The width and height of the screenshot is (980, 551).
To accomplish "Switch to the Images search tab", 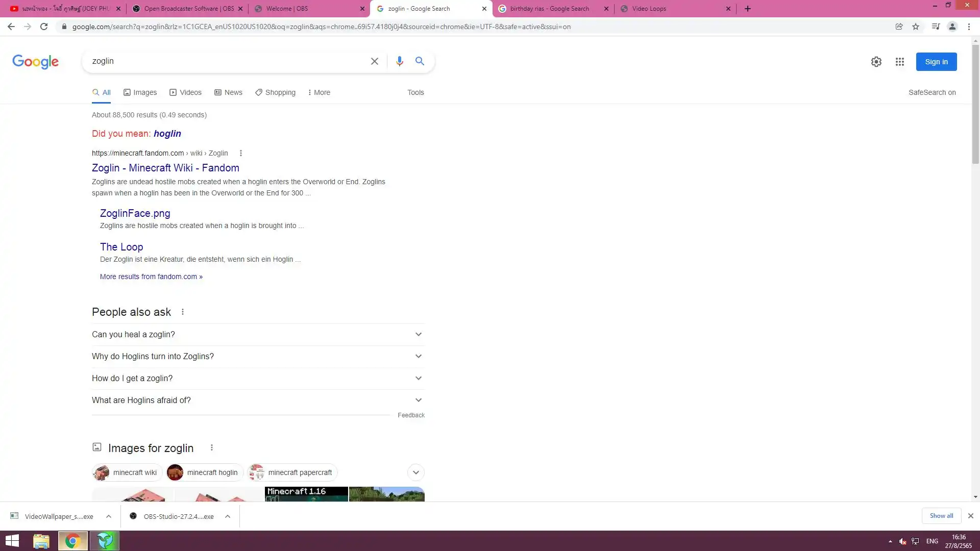I will point(140,92).
